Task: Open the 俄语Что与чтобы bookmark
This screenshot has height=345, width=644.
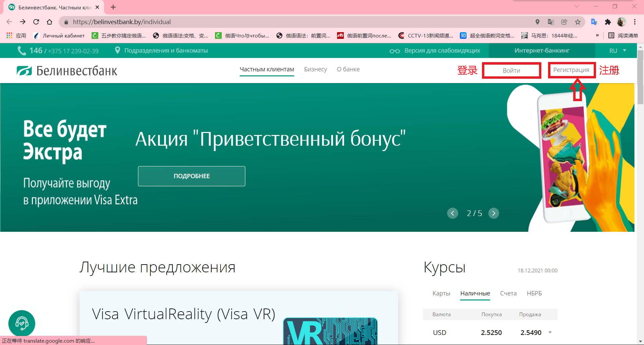Action: 242,36
